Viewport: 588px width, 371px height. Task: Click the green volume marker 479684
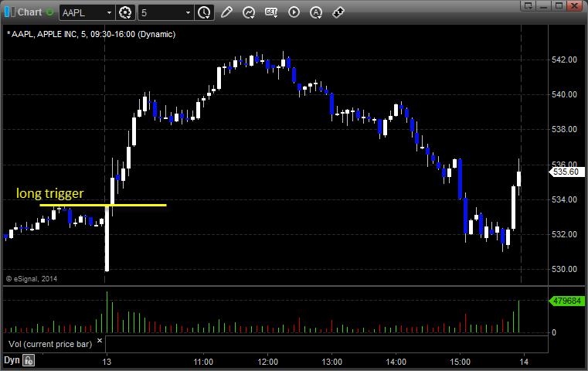tap(566, 301)
